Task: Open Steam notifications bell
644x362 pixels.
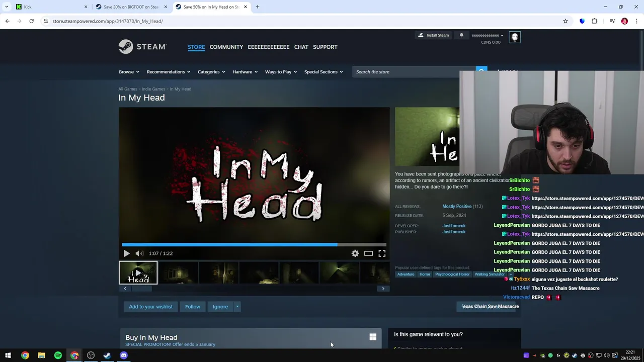Action: pos(461,35)
